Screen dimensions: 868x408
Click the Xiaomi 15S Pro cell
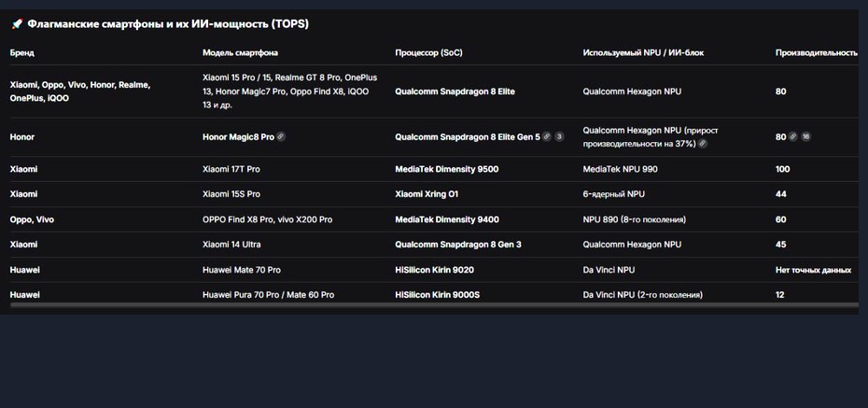(x=231, y=194)
